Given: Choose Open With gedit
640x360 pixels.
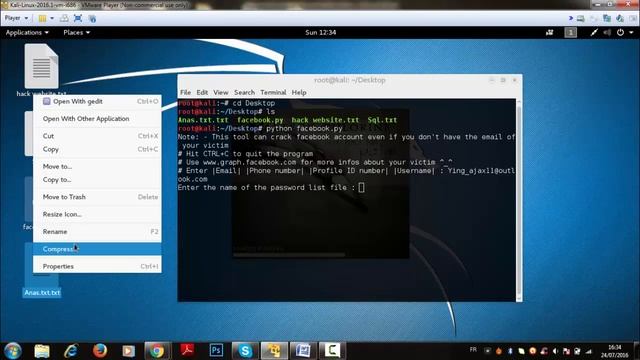Looking at the screenshot, I should (x=97, y=101).
